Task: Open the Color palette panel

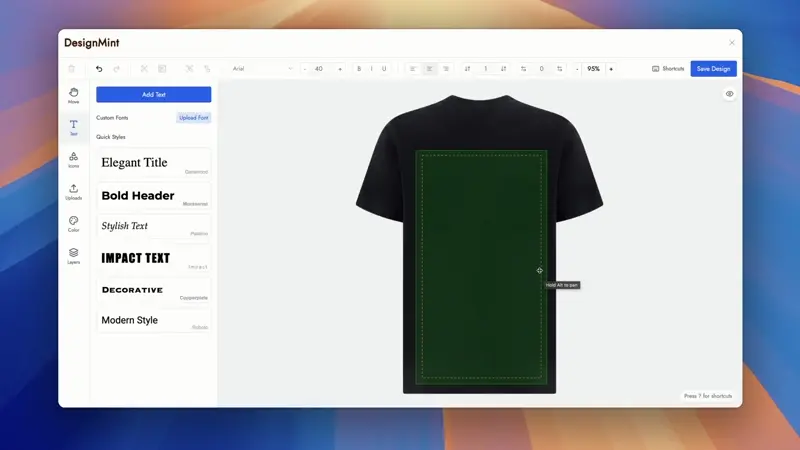Action: (x=73, y=224)
